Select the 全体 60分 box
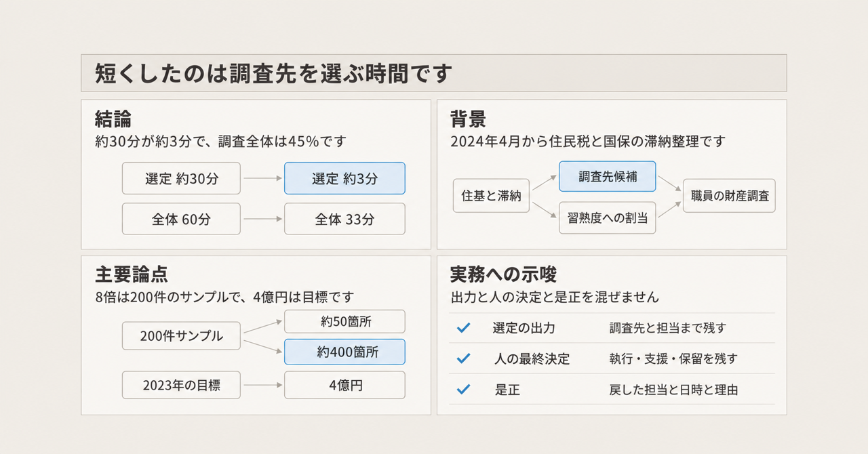The width and height of the screenshot is (868, 454). (182, 219)
